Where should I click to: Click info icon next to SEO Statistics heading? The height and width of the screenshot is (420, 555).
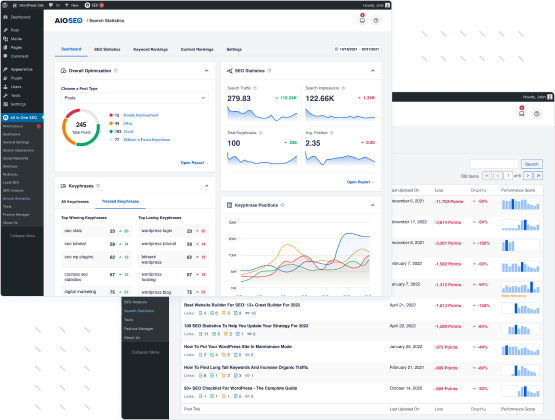269,71
